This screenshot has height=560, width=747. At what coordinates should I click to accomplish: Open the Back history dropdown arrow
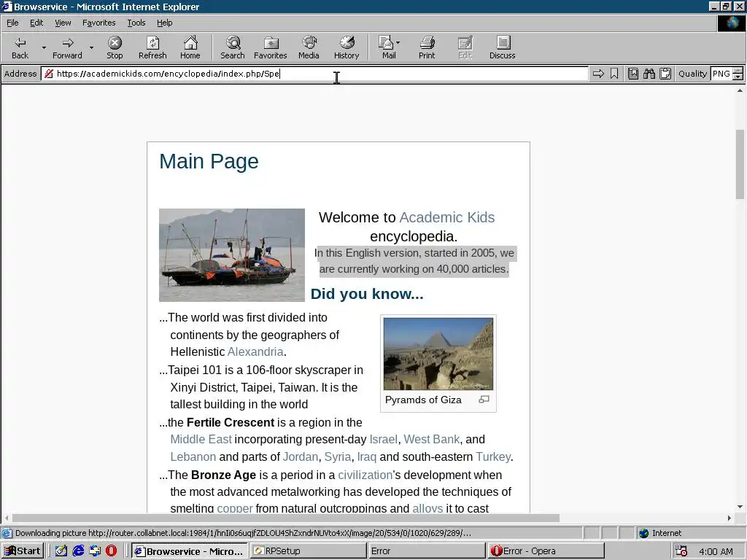(44, 47)
